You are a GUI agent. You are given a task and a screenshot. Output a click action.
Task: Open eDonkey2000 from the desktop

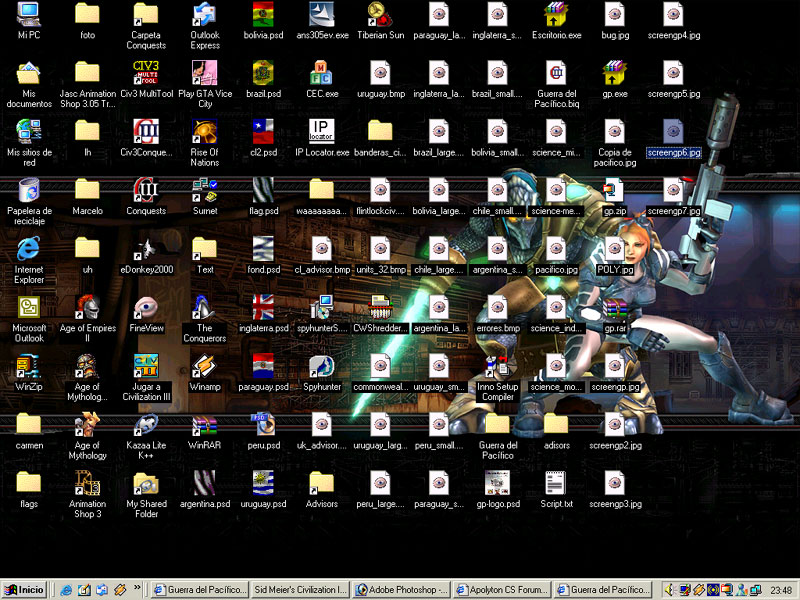pos(146,249)
